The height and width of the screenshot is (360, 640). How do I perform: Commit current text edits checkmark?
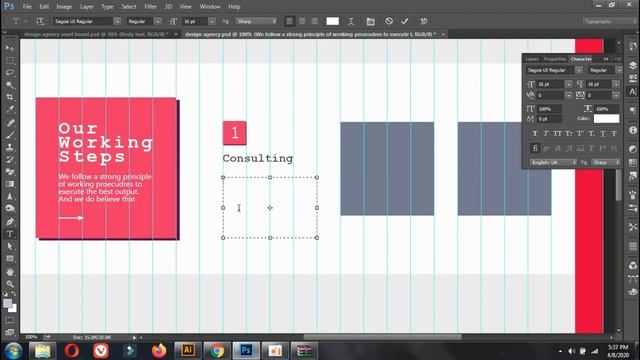pos(405,21)
